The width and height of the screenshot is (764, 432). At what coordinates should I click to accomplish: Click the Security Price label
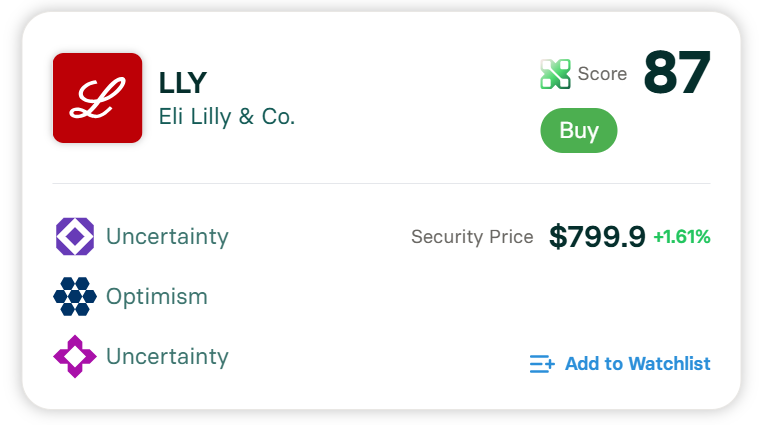pos(472,237)
